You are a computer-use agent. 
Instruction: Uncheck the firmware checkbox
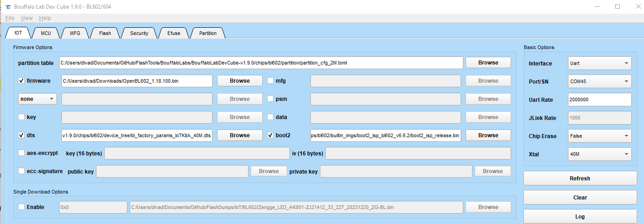[21, 81]
